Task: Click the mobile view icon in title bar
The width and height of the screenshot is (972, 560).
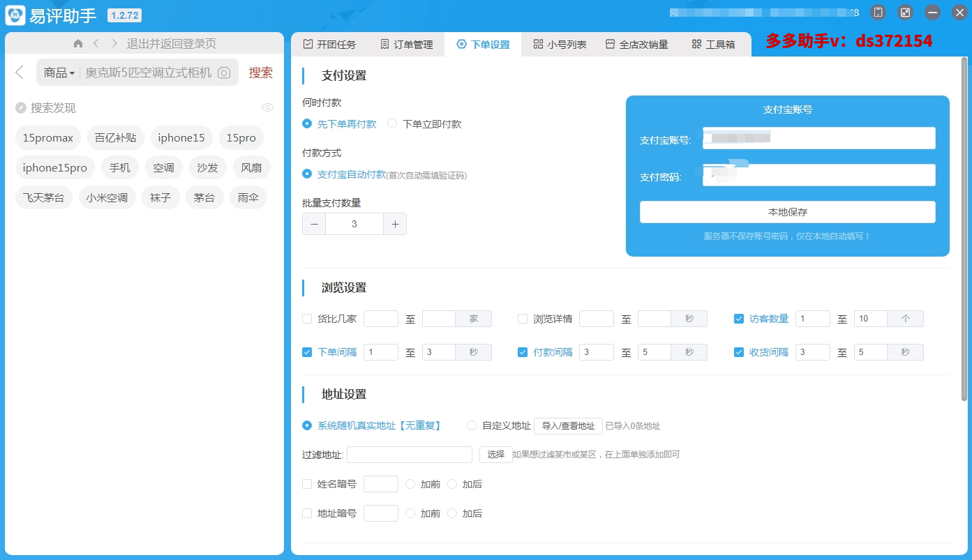Action: (878, 13)
